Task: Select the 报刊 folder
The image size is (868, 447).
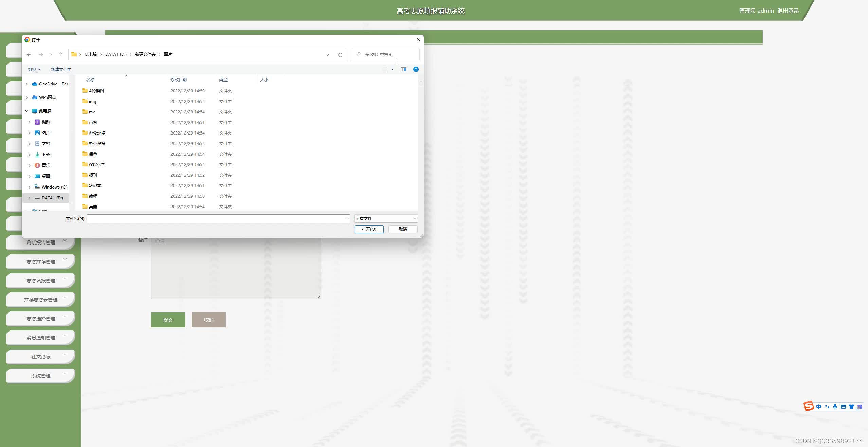Action: [90, 175]
